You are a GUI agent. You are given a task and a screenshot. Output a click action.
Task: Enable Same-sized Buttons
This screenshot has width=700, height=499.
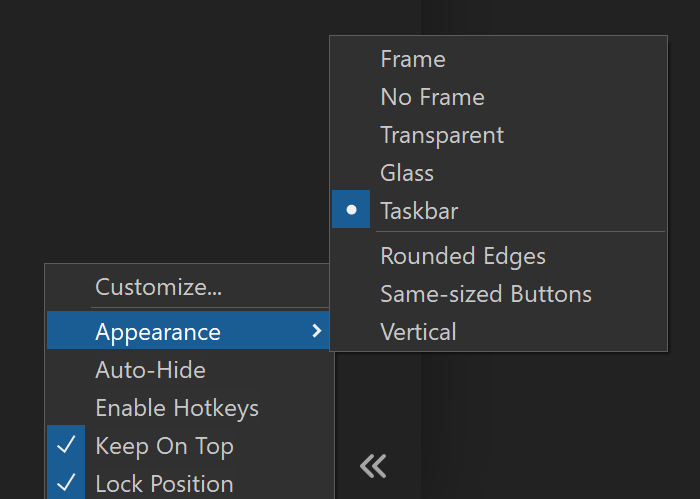coord(486,294)
